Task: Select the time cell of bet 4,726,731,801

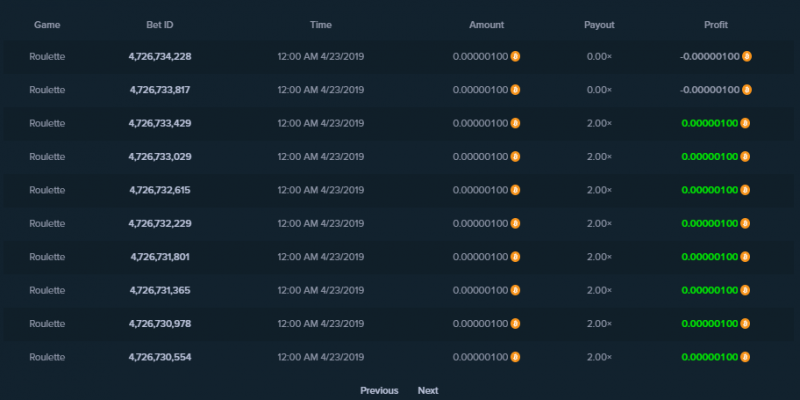Action: 320,257
